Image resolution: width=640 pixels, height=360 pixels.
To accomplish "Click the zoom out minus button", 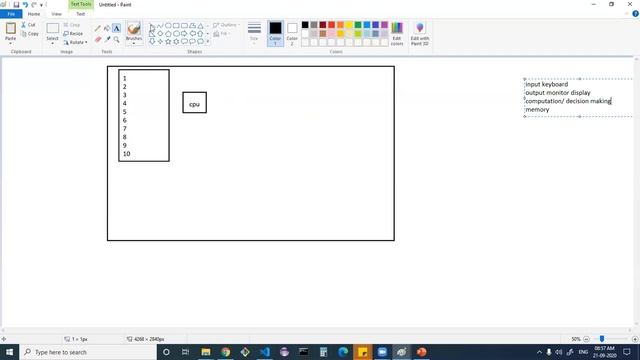I will 587,339.
